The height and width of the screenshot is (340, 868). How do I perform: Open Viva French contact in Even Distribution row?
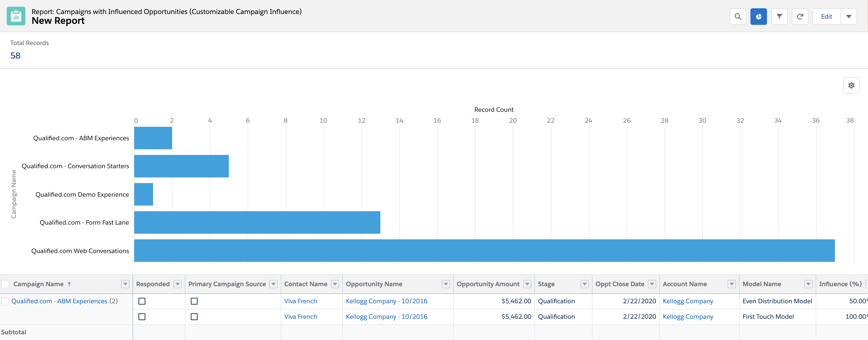(301, 301)
